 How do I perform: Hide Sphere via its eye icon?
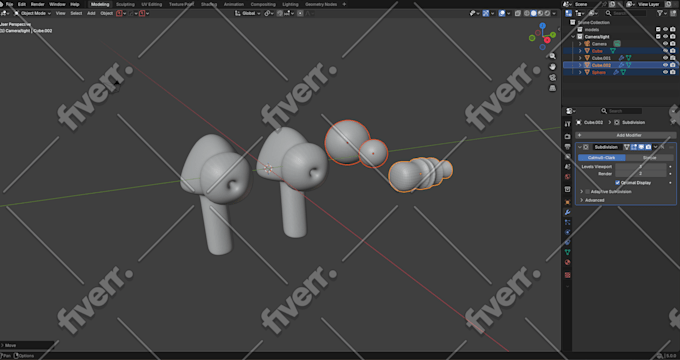pos(665,72)
